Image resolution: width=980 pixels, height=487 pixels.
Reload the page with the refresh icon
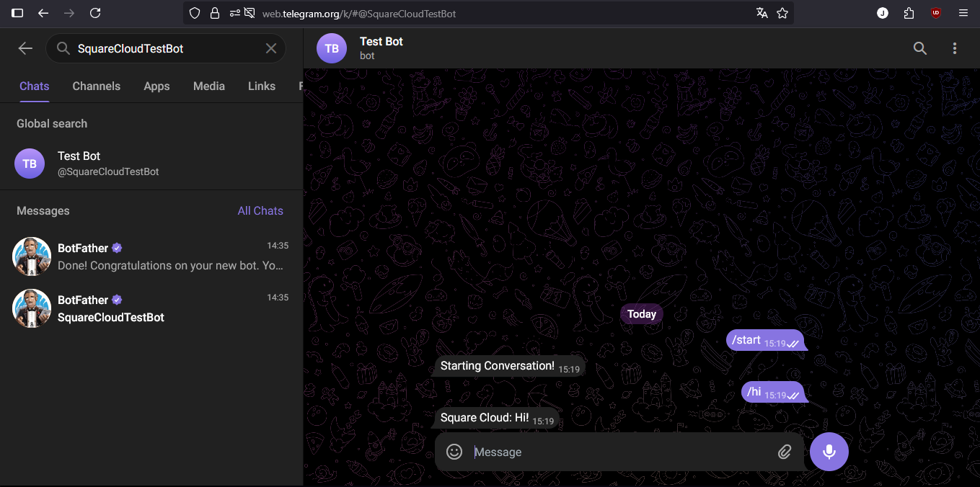(95, 13)
